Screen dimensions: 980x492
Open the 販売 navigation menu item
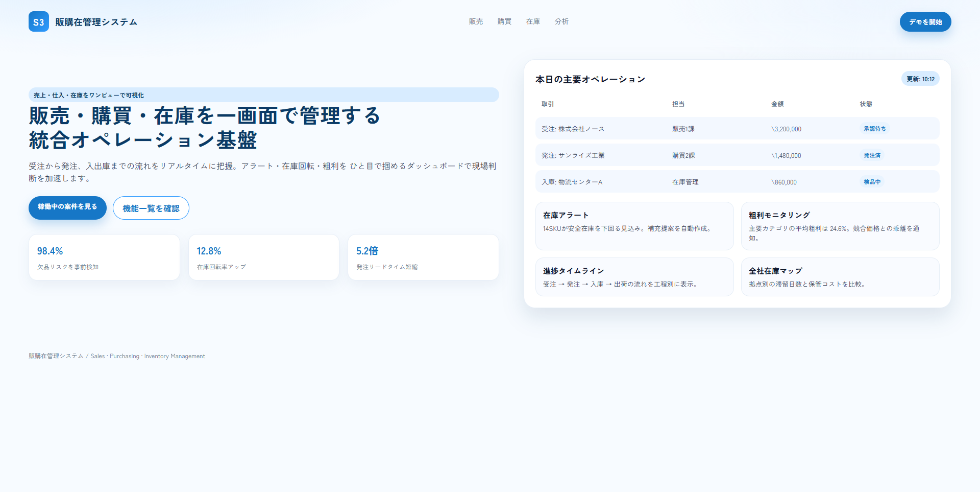point(476,21)
